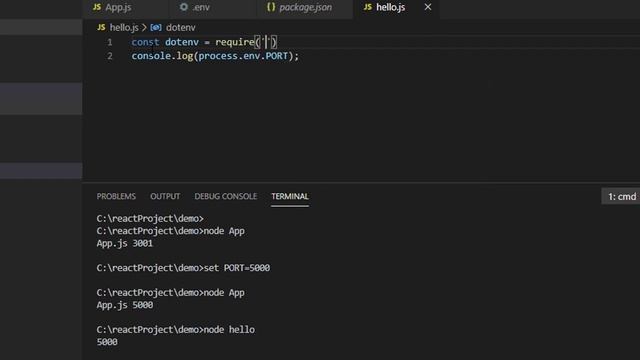Image resolution: width=640 pixels, height=360 pixels.
Task: Click 'set PORT=5000' terminal command
Action: pos(237,268)
